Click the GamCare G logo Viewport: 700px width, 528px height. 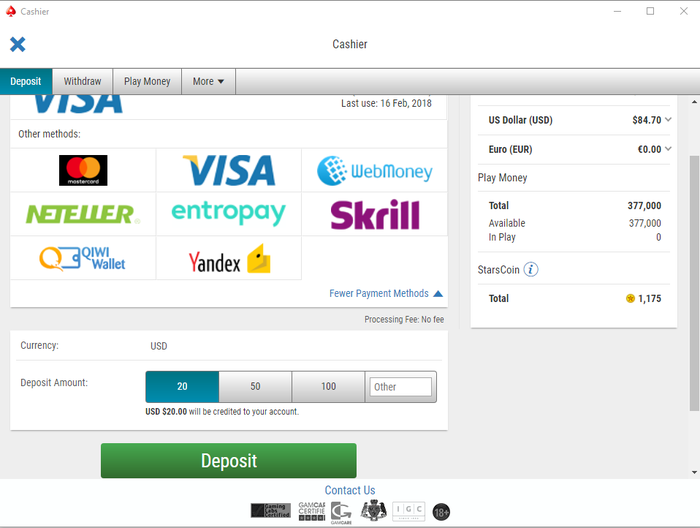(341, 512)
